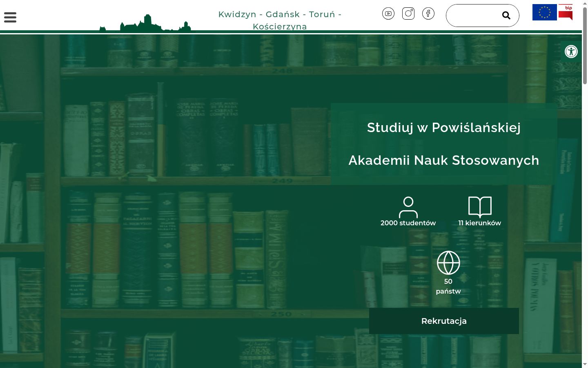
Task: Click the globe icon
Action: coord(448,263)
